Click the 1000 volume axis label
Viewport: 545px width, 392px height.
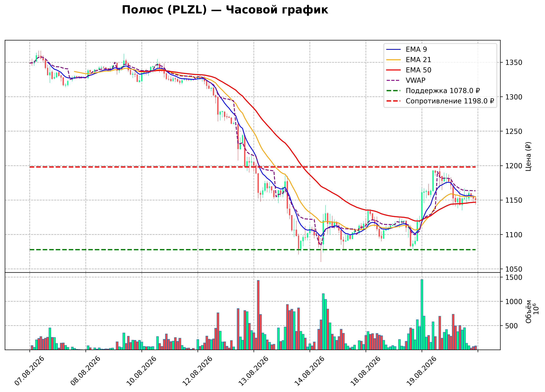point(514,301)
